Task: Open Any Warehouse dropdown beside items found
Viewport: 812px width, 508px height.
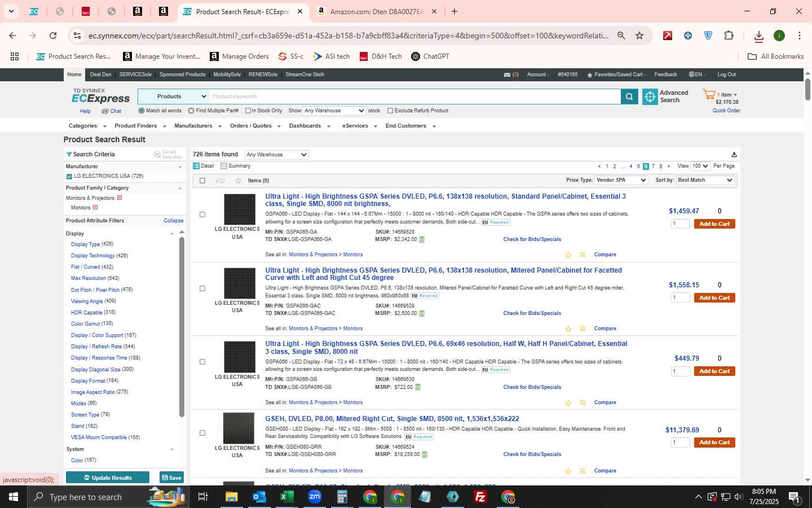Action: [x=276, y=155]
